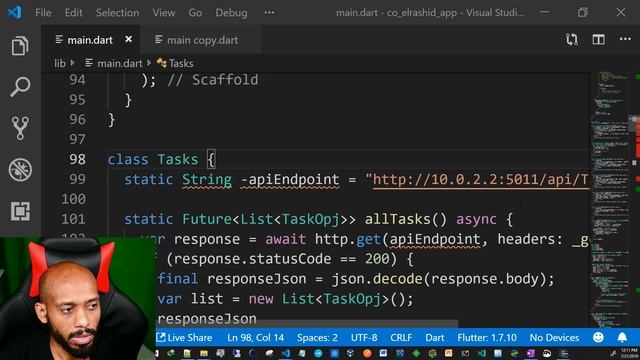Click the VS Code logo icon
The height and width of the screenshot is (360, 640).
(14, 12)
